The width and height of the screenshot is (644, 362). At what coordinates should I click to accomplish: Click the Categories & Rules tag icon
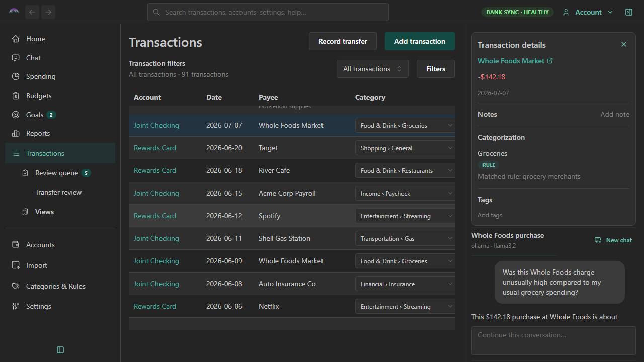(16, 286)
